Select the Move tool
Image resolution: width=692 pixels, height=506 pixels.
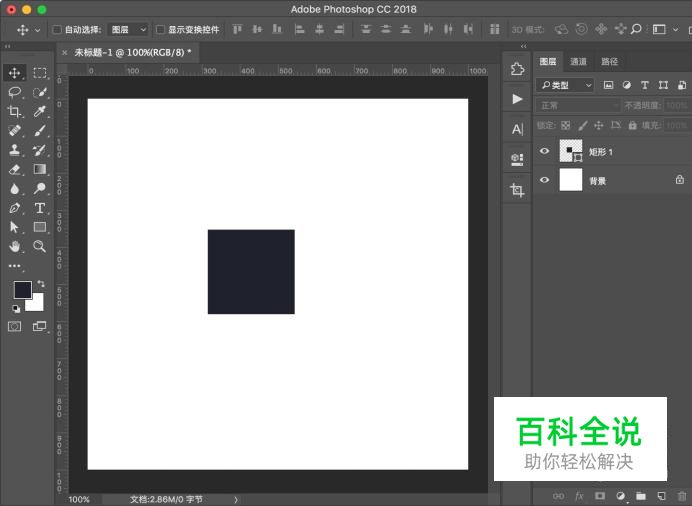pyautogui.click(x=15, y=73)
